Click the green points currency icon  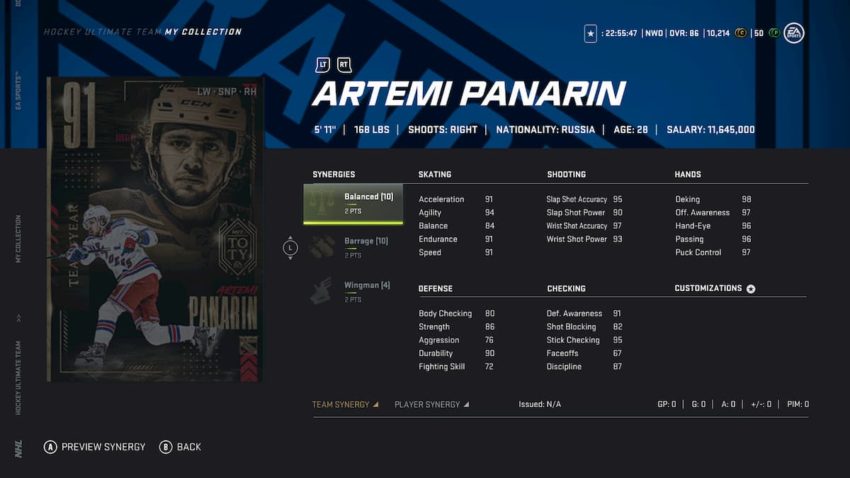[774, 33]
